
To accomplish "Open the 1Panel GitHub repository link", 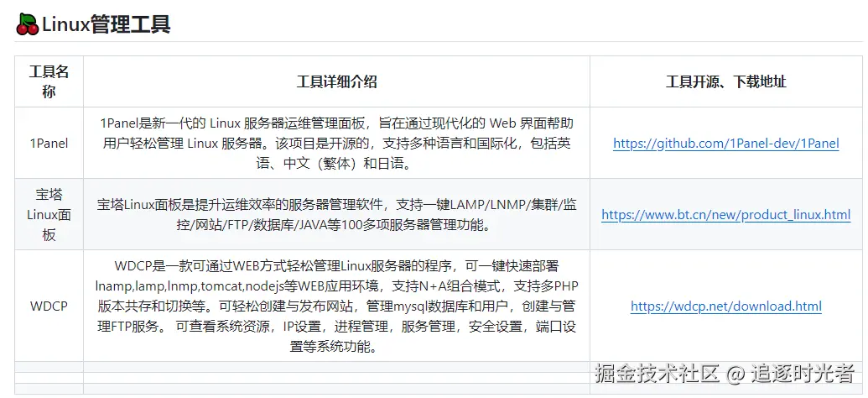I will [x=725, y=144].
